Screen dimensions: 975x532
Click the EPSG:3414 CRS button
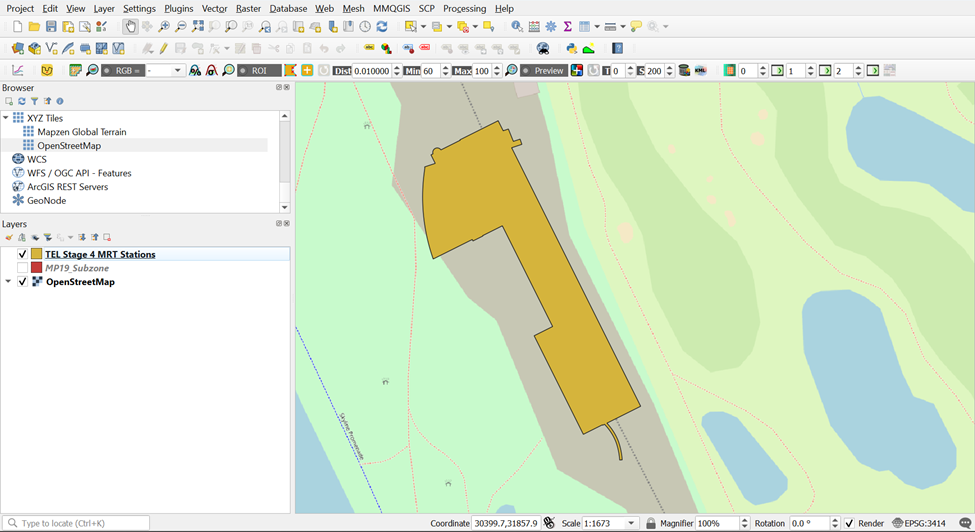pos(918,523)
